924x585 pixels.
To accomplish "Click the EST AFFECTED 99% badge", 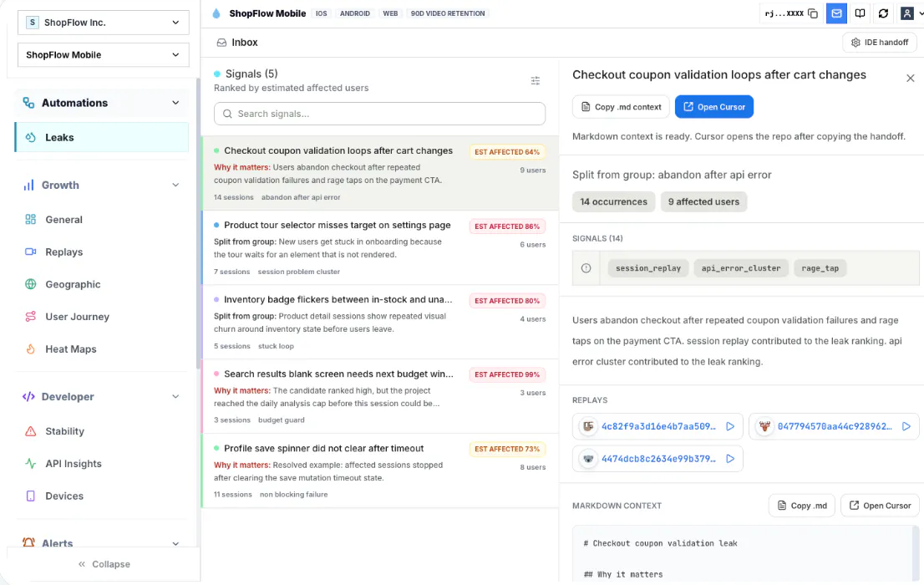I will click(507, 374).
